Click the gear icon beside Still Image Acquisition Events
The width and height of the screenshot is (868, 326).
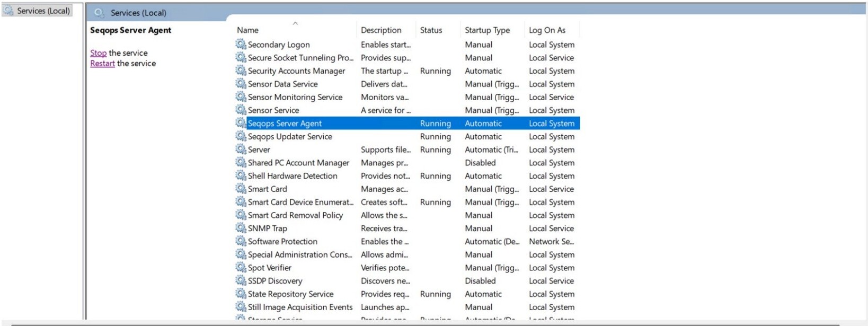241,307
